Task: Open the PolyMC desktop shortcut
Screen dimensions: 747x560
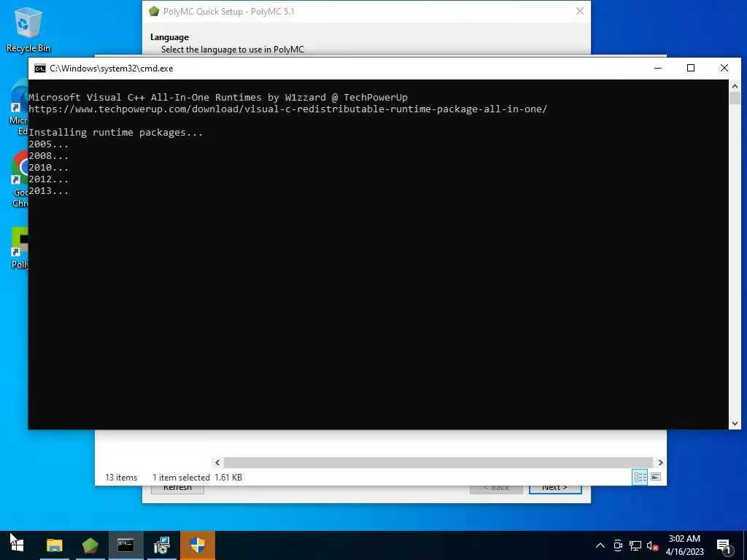Action: pos(20,248)
